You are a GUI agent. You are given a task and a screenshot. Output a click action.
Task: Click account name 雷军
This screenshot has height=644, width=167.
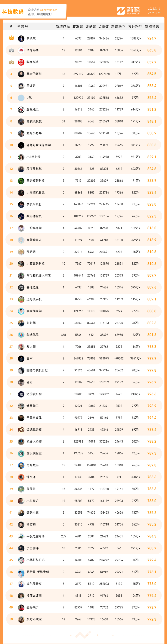tap(29, 358)
